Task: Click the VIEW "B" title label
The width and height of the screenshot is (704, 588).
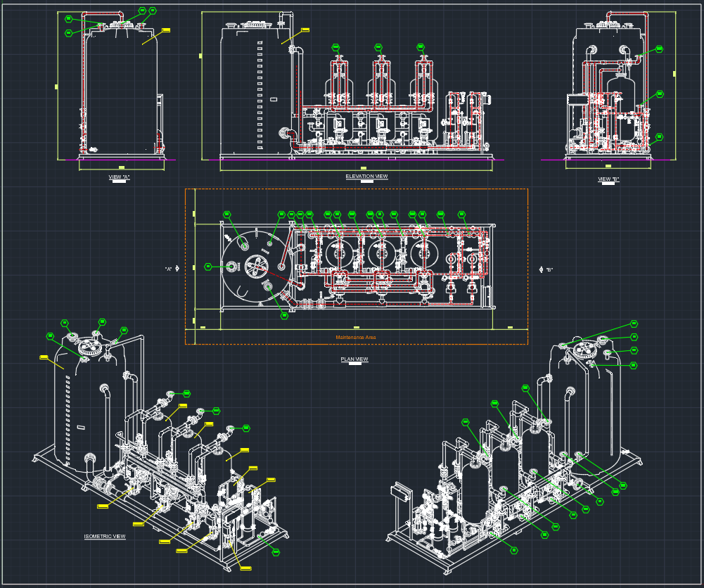Action: [x=608, y=179]
